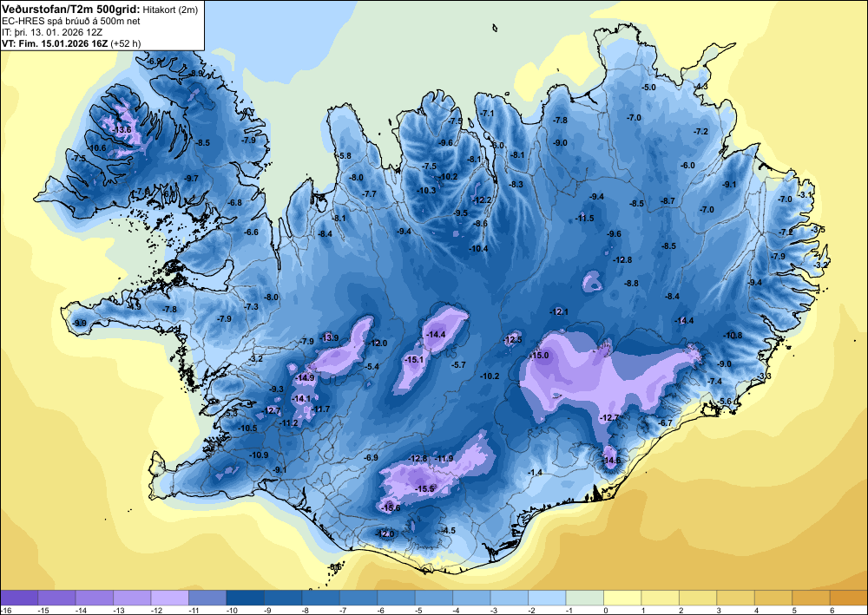
Task: Click the -3.3 temperature value
Action: [765, 376]
